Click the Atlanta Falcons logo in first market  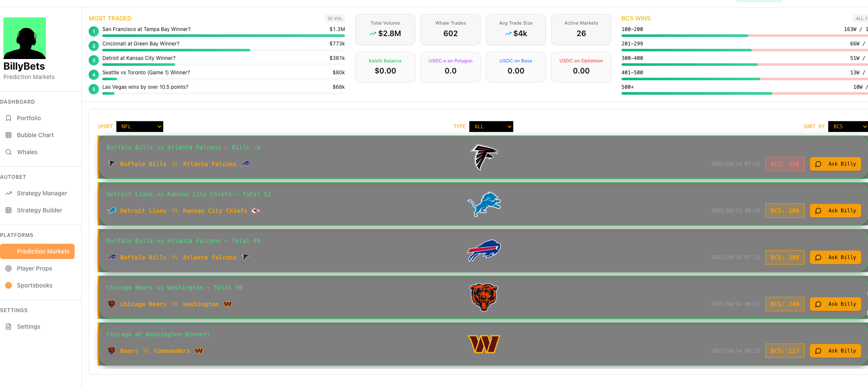[484, 157]
